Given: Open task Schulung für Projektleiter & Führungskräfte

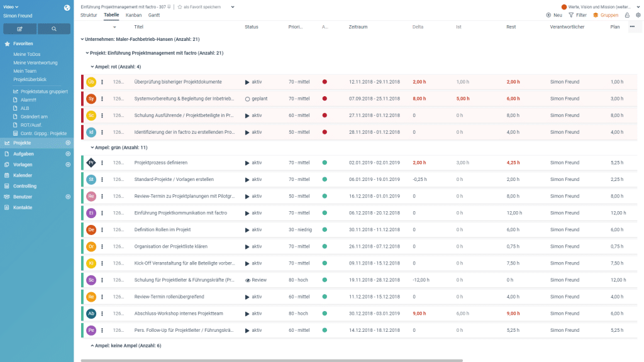Looking at the screenshot, I should tap(184, 280).
